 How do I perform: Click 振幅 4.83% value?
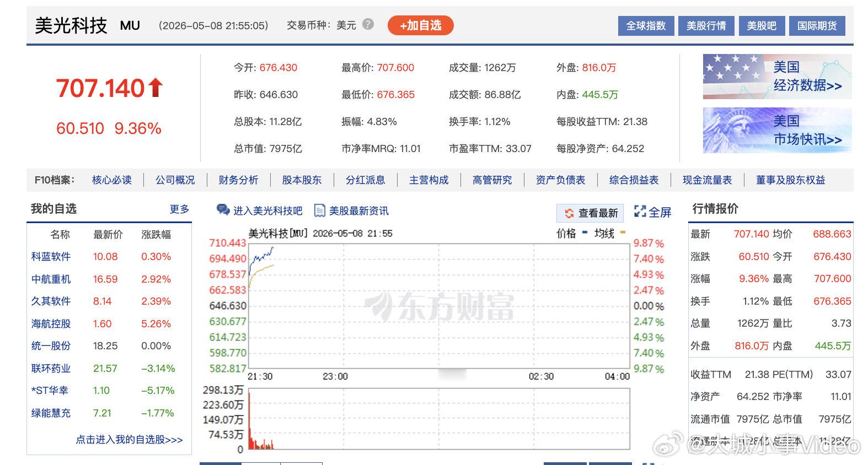pyautogui.click(x=382, y=122)
